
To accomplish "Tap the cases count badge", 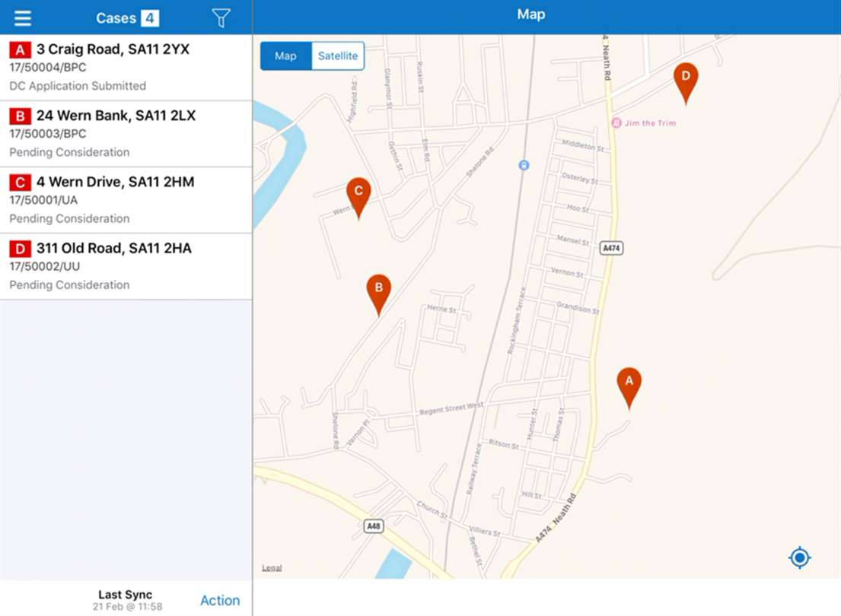I will tap(149, 18).
